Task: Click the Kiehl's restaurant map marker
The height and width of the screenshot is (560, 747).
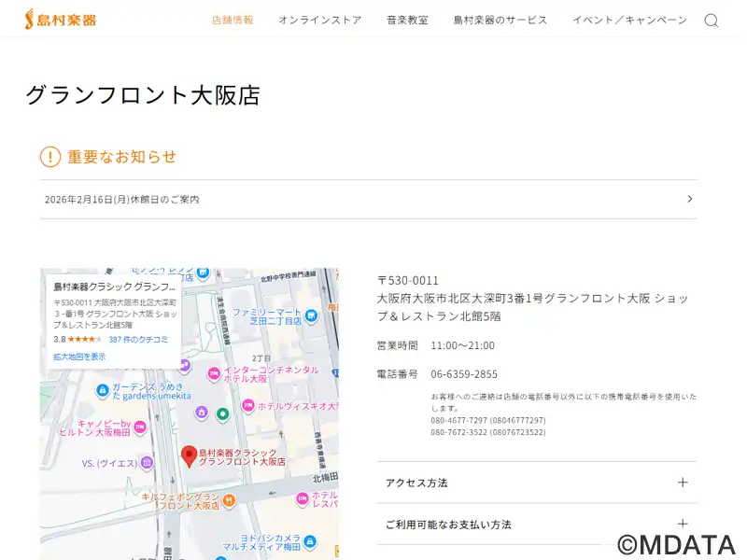Action: coord(229,500)
